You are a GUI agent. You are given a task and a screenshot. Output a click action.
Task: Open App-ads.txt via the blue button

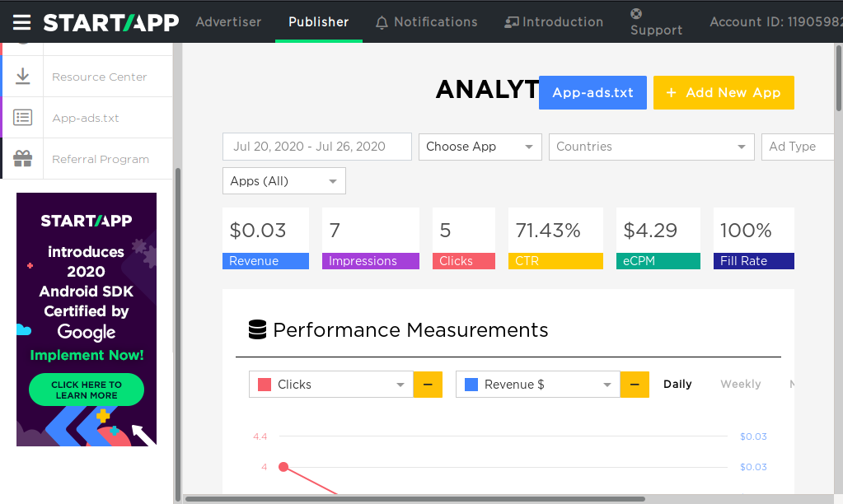click(592, 92)
